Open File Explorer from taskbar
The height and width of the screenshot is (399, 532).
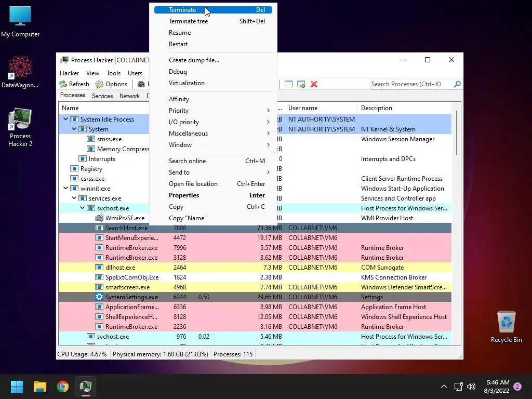(39, 387)
